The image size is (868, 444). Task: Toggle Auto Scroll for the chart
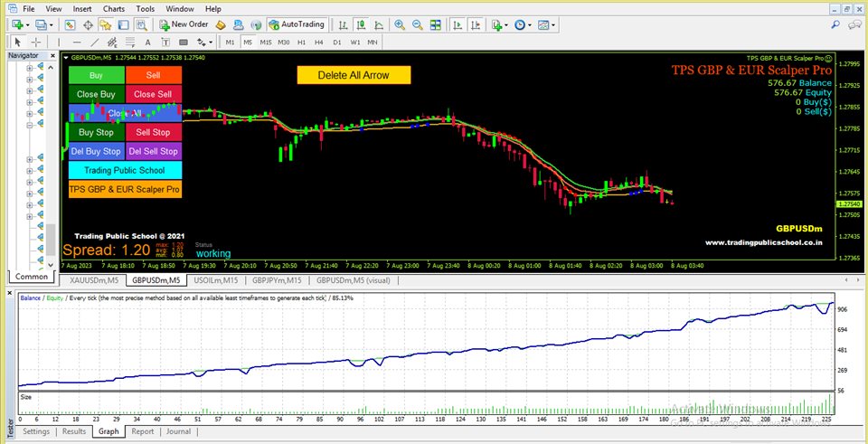coord(458,24)
